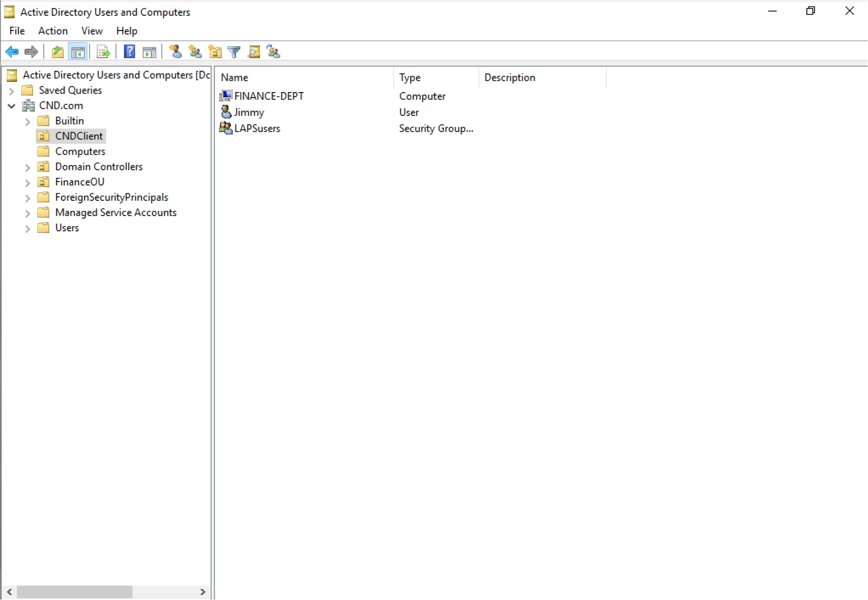Toggle Show/Hide Console Tree button
Image resolution: width=868 pixels, height=600 pixels.
[x=78, y=51]
